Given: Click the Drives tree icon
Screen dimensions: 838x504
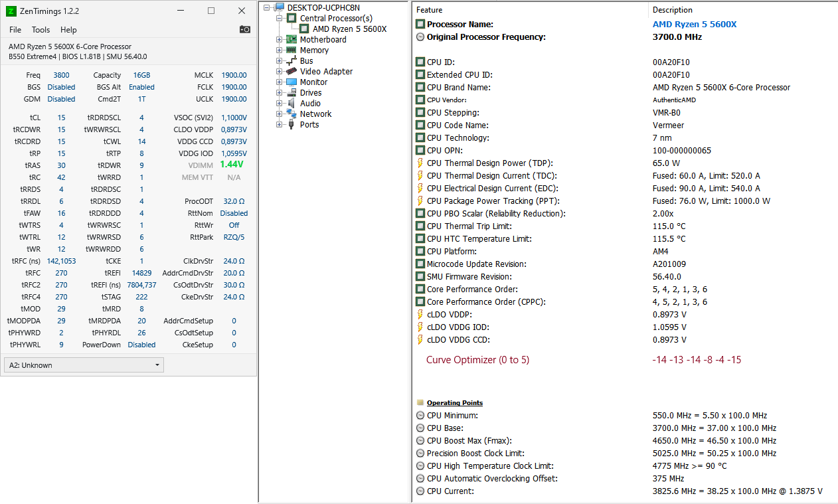Looking at the screenshot, I should 292,92.
